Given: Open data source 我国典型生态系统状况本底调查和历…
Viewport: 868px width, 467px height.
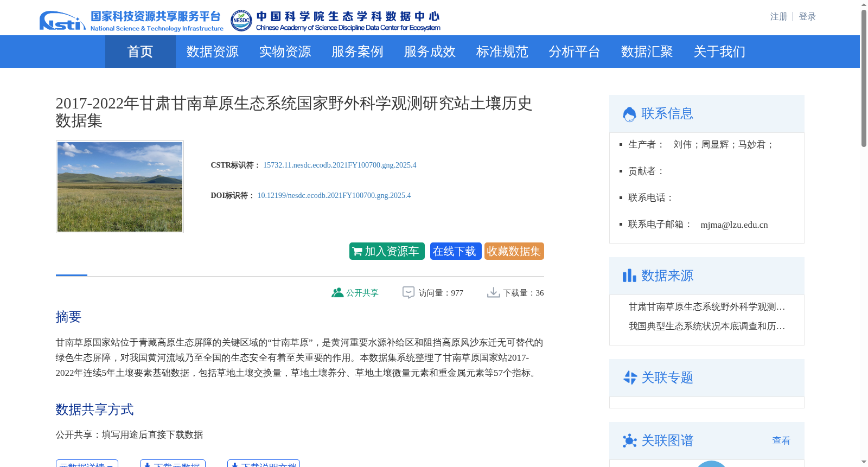Looking at the screenshot, I should click(706, 327).
